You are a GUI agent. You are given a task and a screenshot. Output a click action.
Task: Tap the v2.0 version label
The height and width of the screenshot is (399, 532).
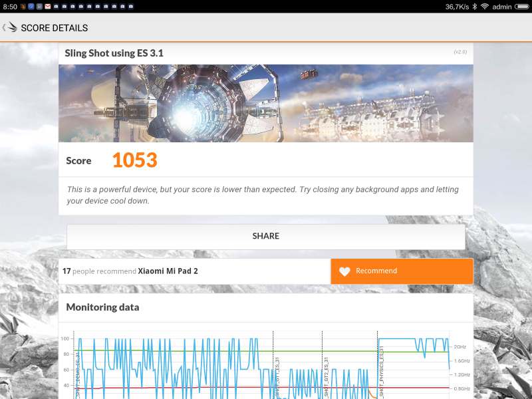460,52
